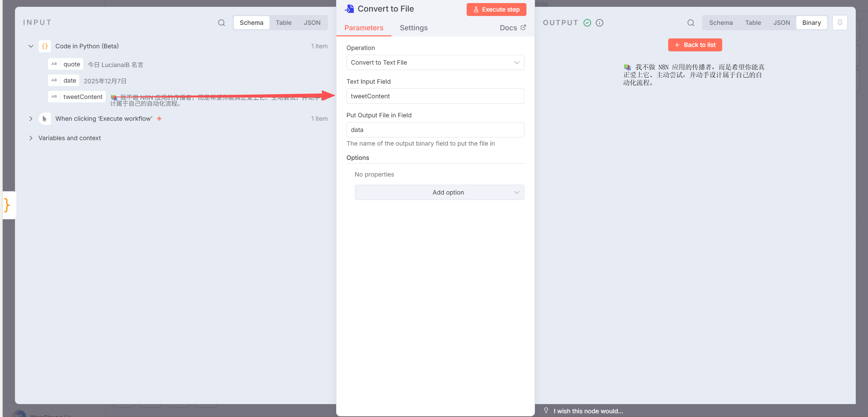Click the Code in Python node icon
The height and width of the screenshot is (417, 868).
point(45,46)
